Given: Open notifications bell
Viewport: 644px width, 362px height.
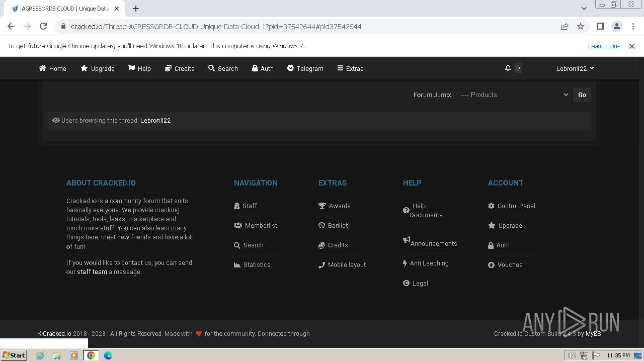Looking at the screenshot, I should [508, 68].
